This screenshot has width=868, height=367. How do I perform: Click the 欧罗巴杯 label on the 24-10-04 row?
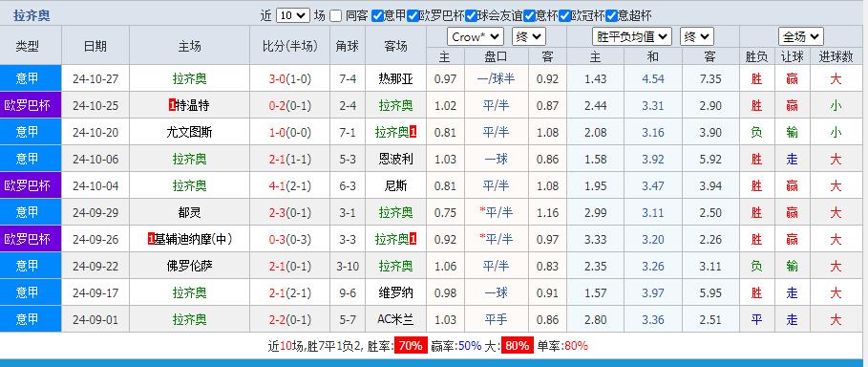[27, 185]
